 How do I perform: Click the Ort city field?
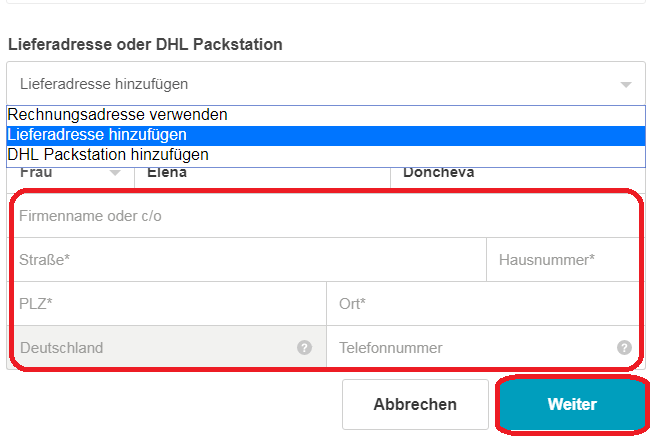pos(482,304)
